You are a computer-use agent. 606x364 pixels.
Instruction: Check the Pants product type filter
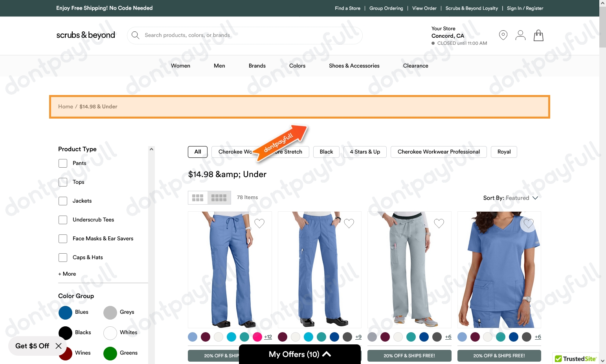[x=62, y=163]
